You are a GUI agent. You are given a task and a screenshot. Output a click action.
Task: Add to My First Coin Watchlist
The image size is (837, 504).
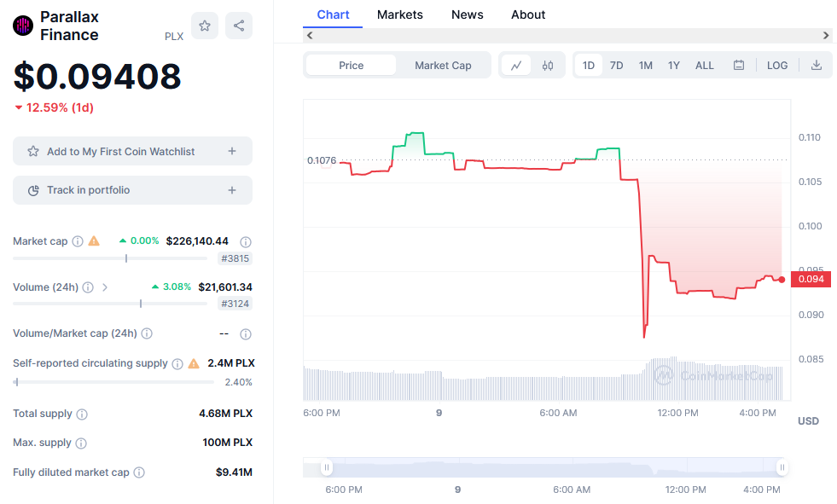[x=132, y=151]
